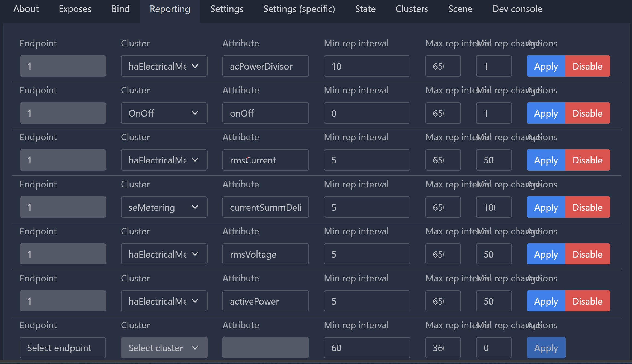Switch to the Exposes tab

[75, 9]
